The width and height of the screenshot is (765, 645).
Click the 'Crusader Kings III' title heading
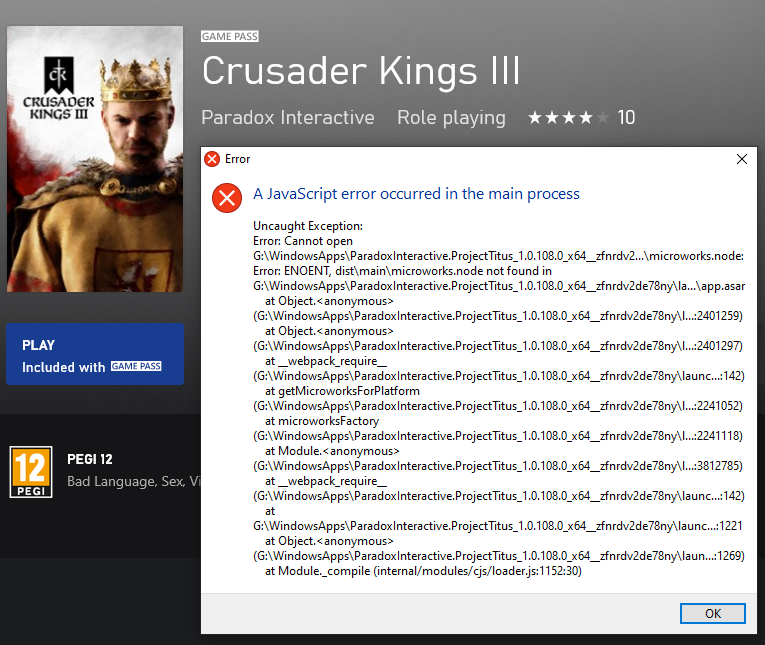pos(362,71)
